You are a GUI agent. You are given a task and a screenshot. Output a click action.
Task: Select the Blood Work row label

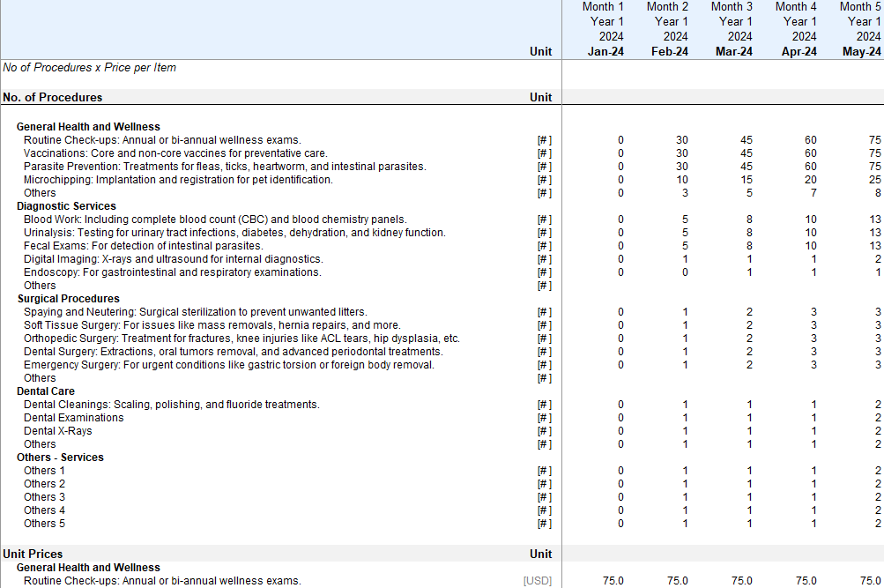coord(215,220)
